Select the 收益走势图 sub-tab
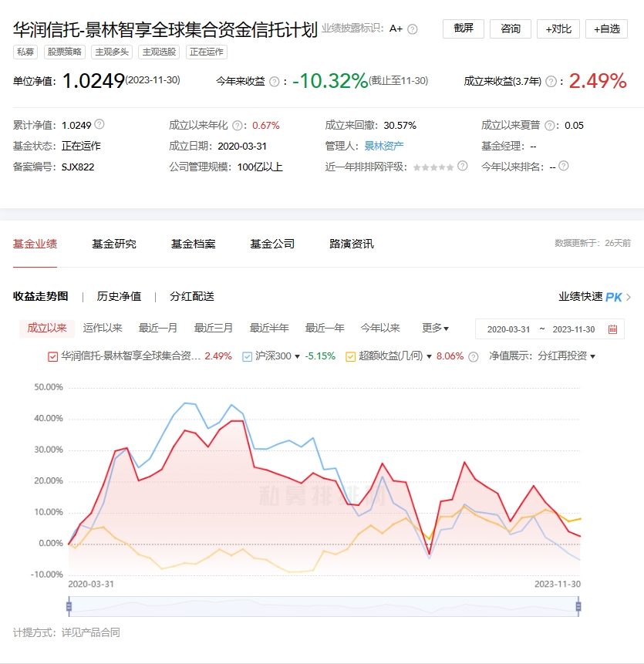The height and width of the screenshot is (664, 644). point(40,296)
